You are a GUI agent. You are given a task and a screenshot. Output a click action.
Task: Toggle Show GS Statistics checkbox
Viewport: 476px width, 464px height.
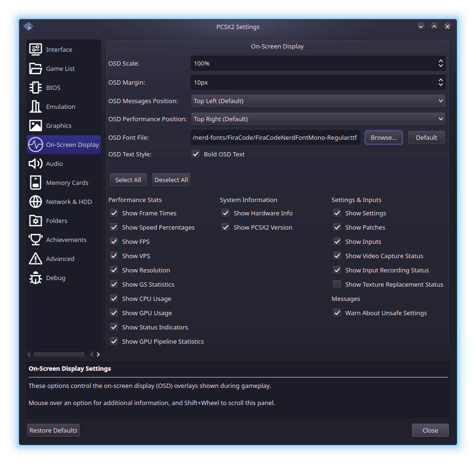click(x=114, y=284)
